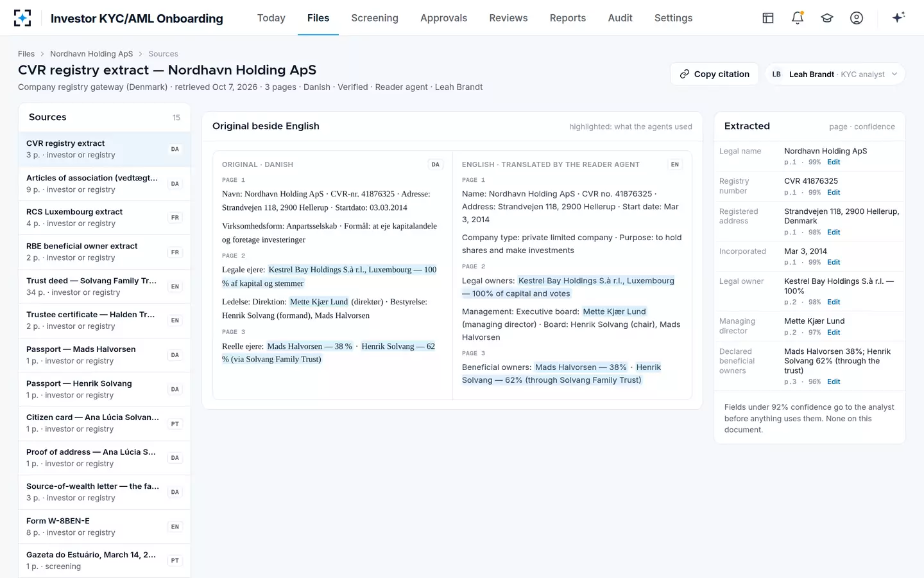924x578 pixels.
Task: Open the user account icon
Action: pos(857,18)
